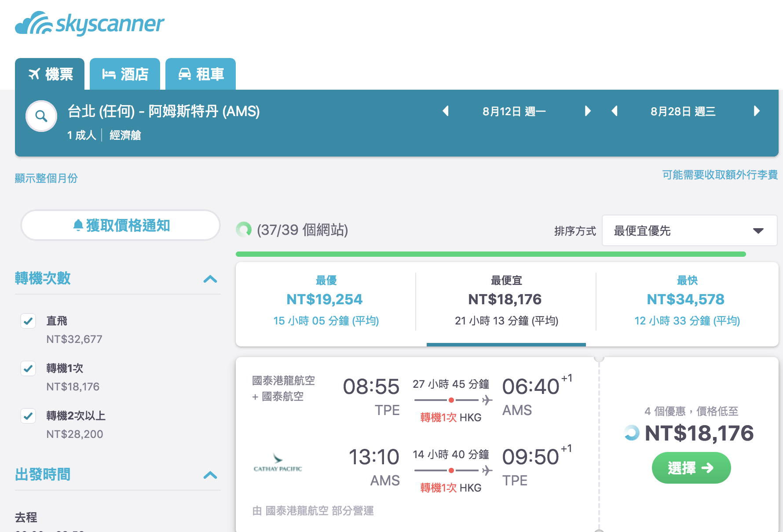Click 轉機1次 HKG on return flight
The image size is (783, 532).
451,488
